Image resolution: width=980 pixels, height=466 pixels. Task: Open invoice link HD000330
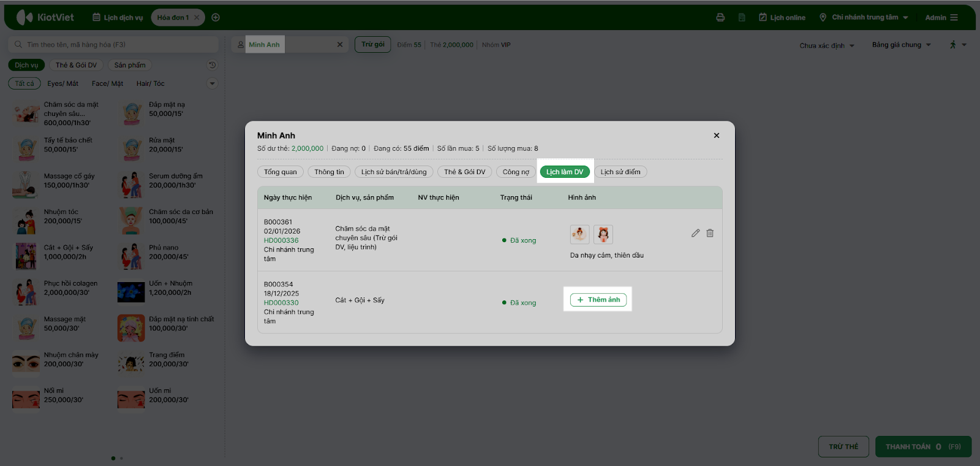point(281,303)
